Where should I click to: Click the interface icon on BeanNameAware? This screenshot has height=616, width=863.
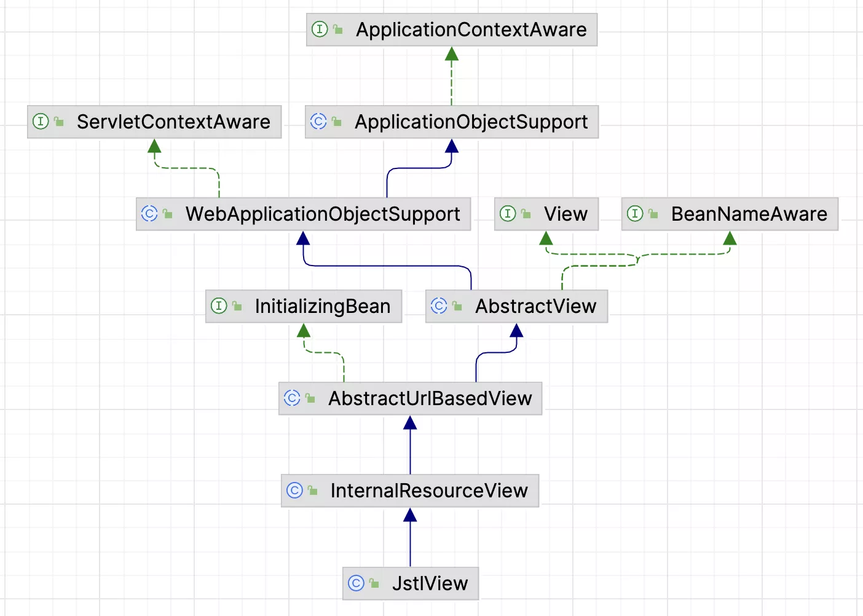(x=635, y=213)
